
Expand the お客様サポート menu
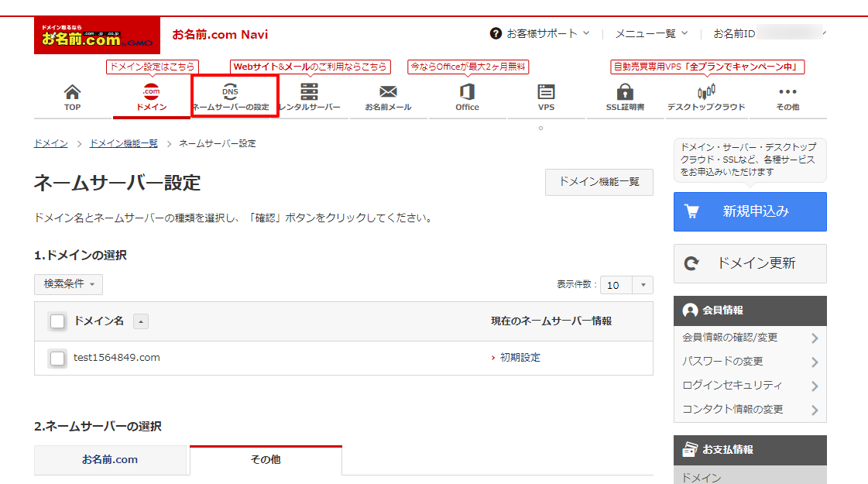click(x=540, y=34)
